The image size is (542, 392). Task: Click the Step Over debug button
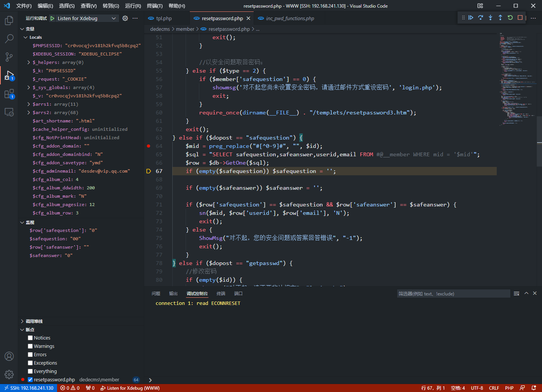[x=481, y=17]
